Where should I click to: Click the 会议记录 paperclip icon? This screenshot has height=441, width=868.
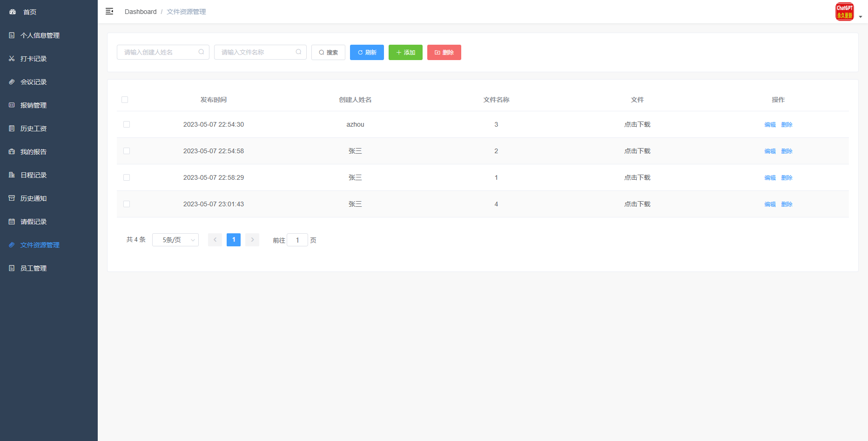(x=12, y=82)
